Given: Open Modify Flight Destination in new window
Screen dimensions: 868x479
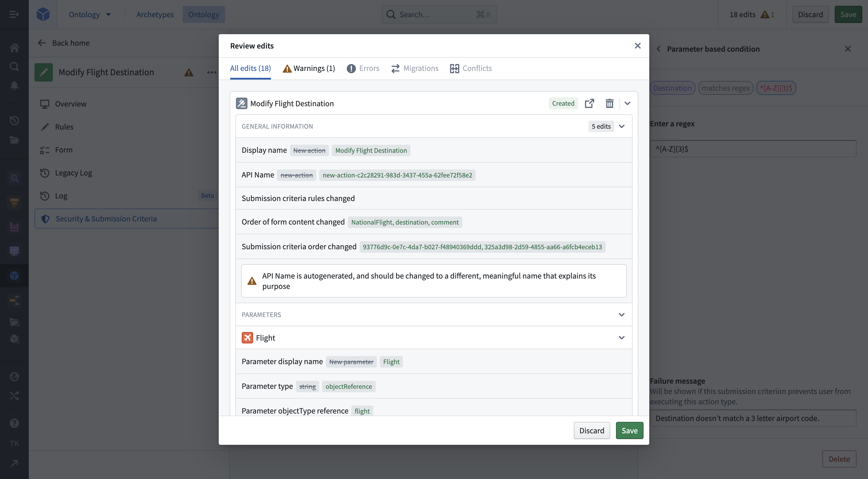Looking at the screenshot, I should pyautogui.click(x=589, y=103).
